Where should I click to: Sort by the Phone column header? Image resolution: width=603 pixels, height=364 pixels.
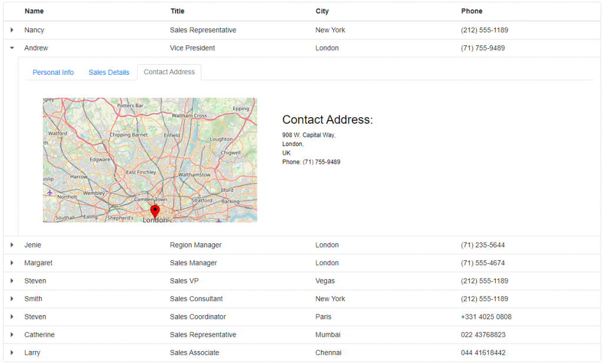(x=471, y=11)
